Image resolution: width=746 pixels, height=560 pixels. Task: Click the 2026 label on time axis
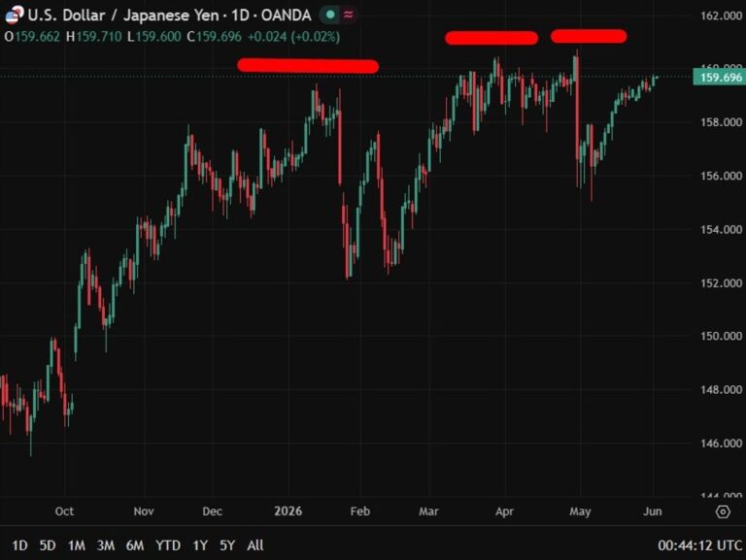click(288, 511)
